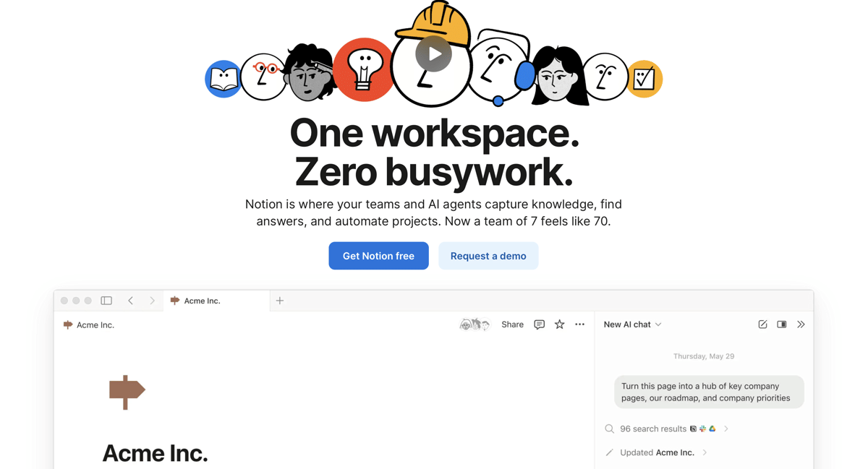868x469 pixels.
Task: Open the three-dot more options menu
Action: point(579,325)
